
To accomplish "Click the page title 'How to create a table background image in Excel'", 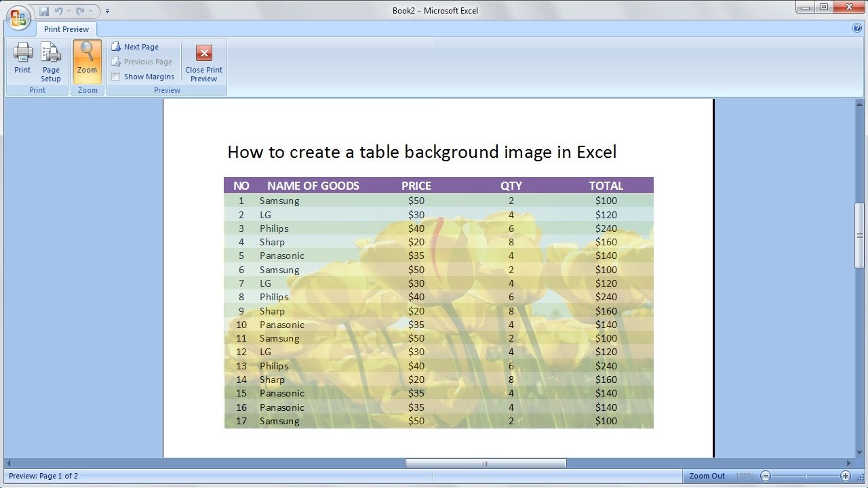I will [x=422, y=152].
